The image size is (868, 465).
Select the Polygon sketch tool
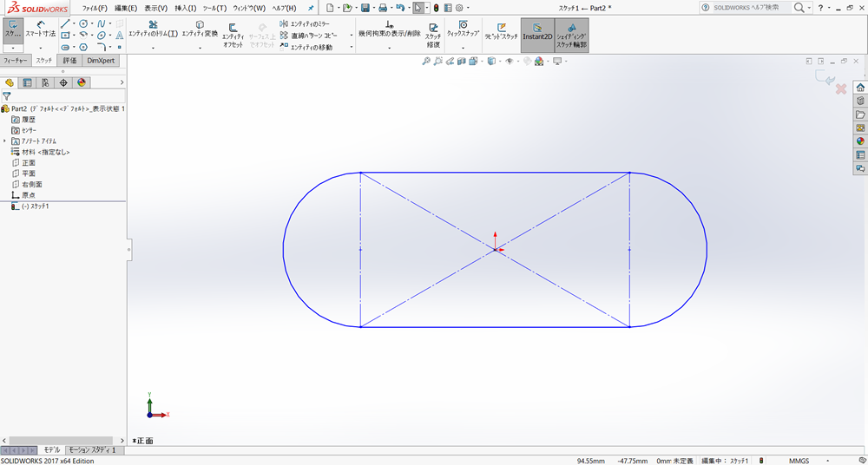pos(83,48)
